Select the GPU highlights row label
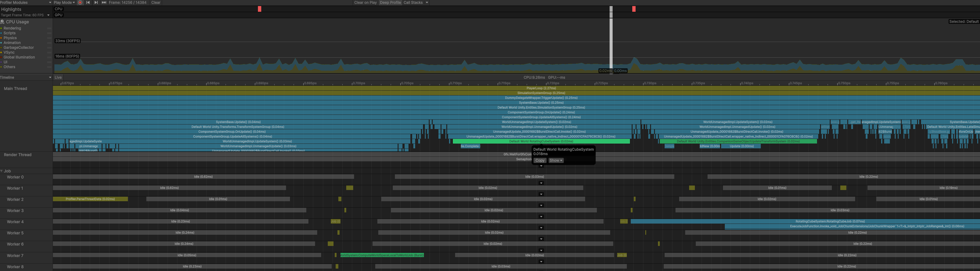The image size is (980, 271). 59,15
